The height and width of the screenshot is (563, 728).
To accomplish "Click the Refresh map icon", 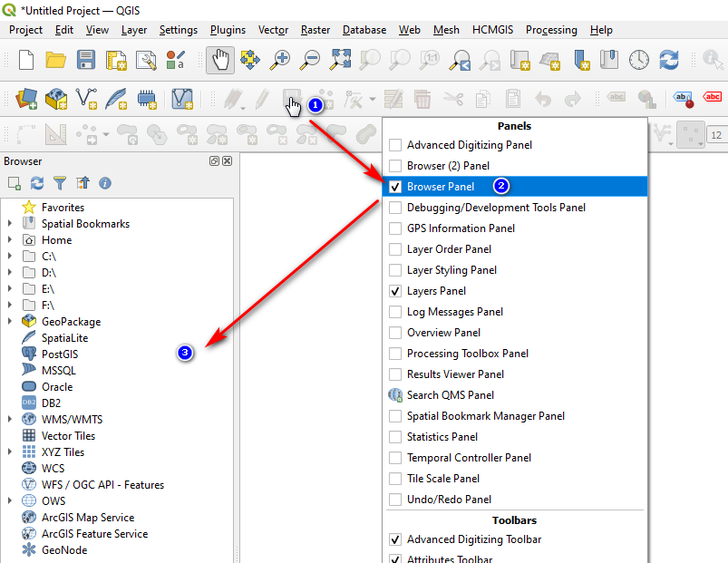I will coord(669,60).
